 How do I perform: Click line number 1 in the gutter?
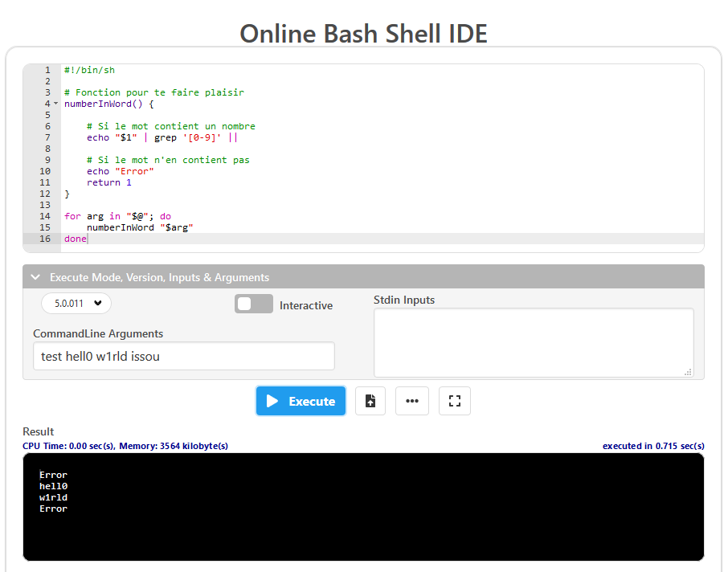47,70
